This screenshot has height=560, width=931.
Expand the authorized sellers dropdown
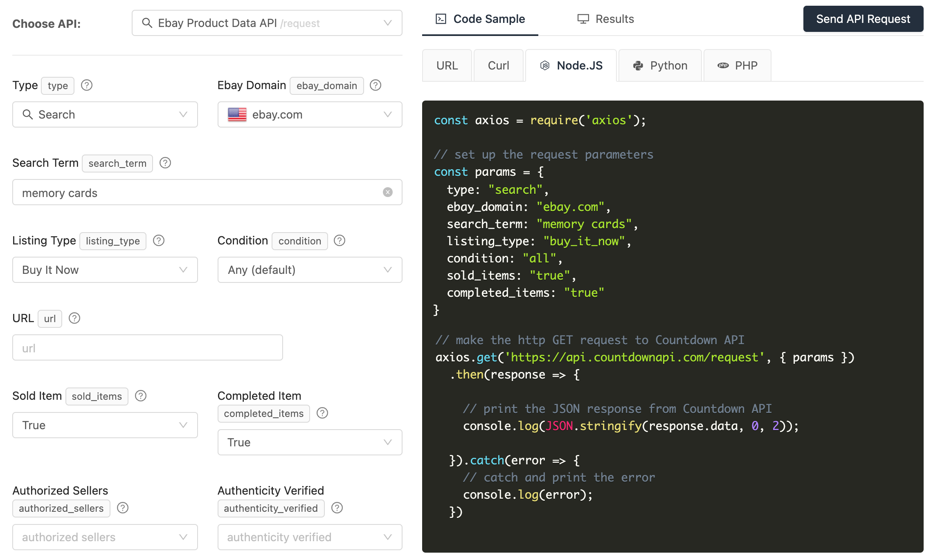[105, 537]
